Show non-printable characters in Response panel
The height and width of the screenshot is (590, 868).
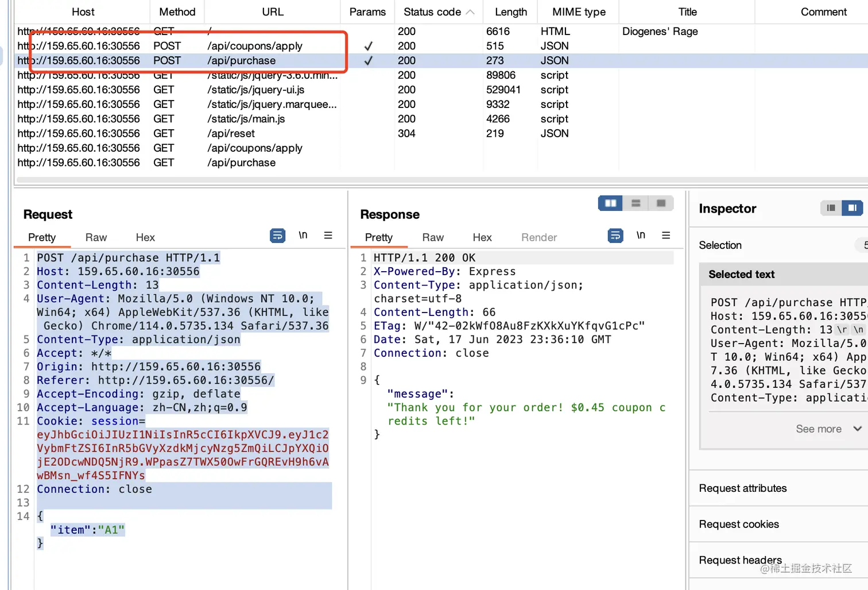[x=641, y=236]
